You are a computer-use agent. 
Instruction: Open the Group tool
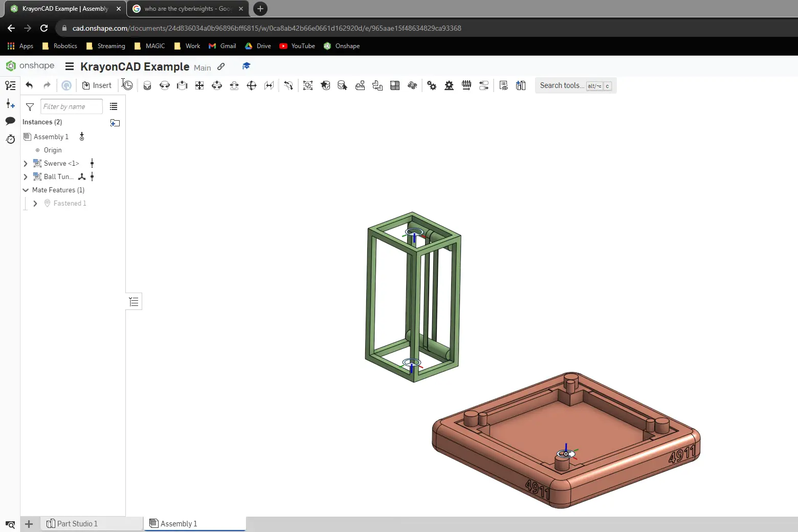pos(307,85)
